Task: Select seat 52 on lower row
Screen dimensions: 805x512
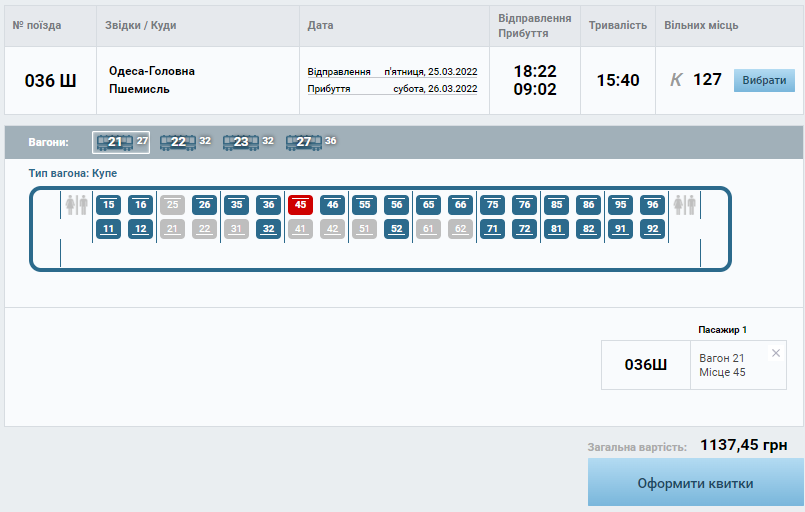Action: 396,229
